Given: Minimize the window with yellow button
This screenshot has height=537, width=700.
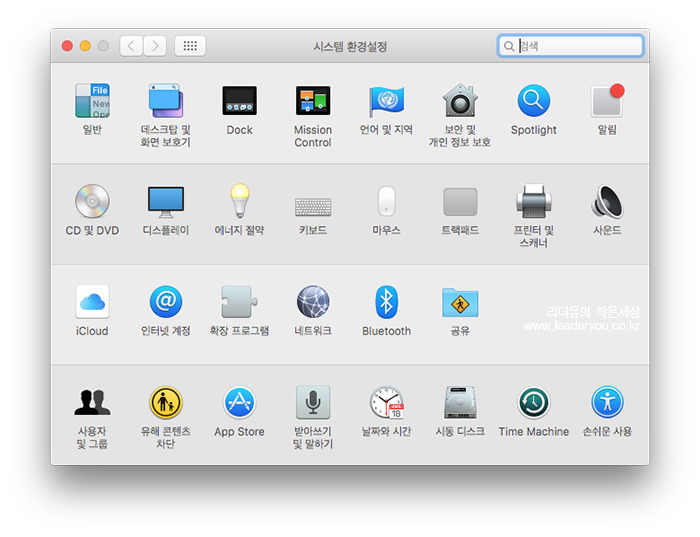Looking at the screenshot, I should (x=85, y=46).
